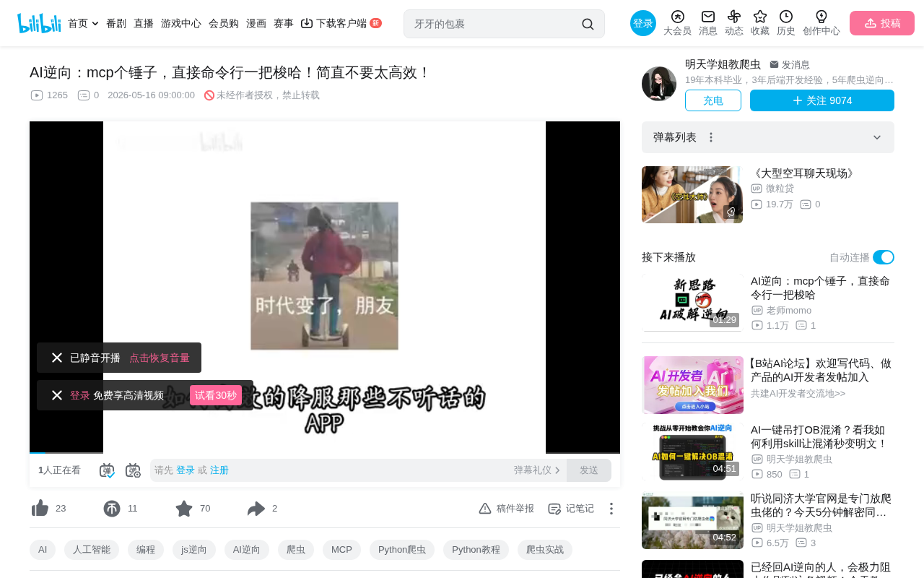Open 记笔记 note taking
924x578 pixels.
click(571, 509)
